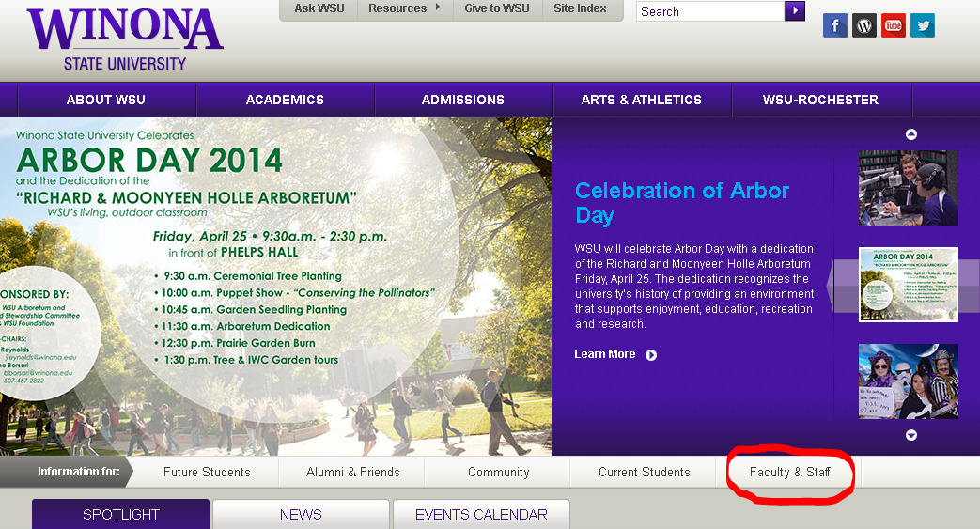Open the About WSU navigation menu
Image resolution: width=980 pixels, height=529 pixels.
106,100
